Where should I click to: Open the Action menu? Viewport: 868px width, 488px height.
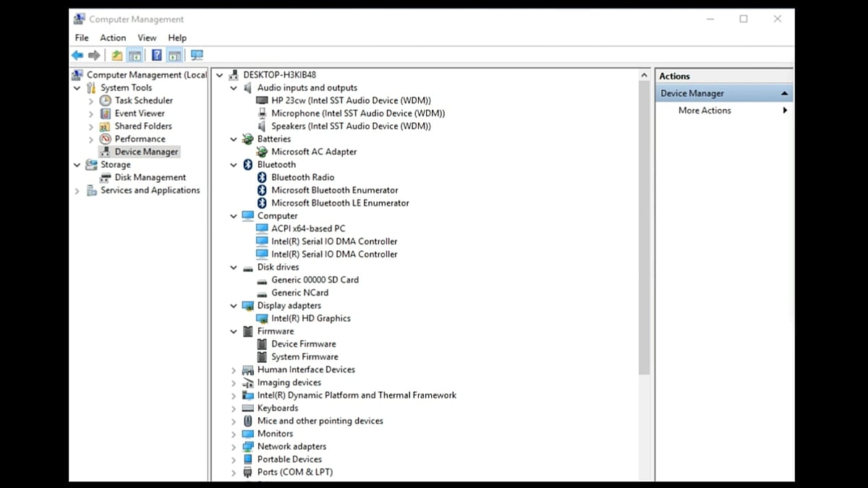(113, 38)
